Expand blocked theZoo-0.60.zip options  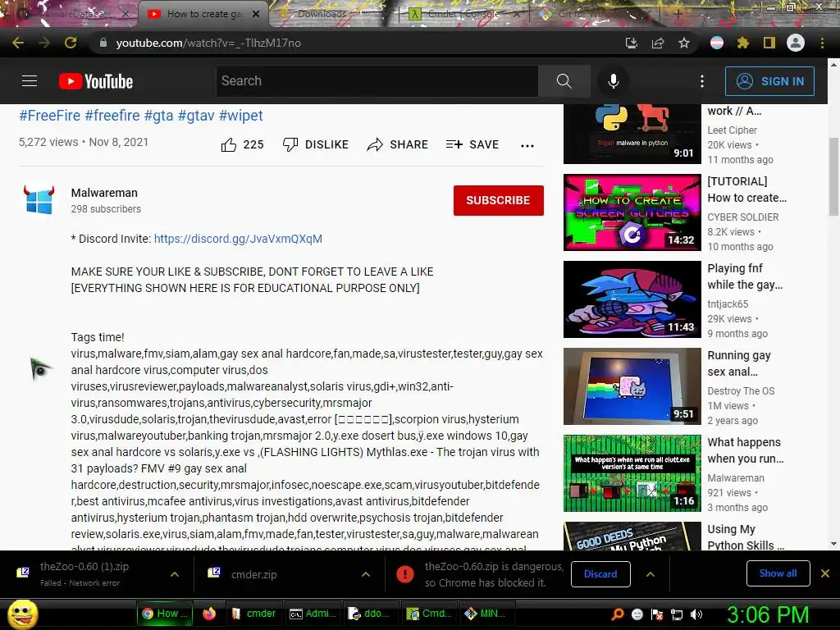[x=651, y=574]
